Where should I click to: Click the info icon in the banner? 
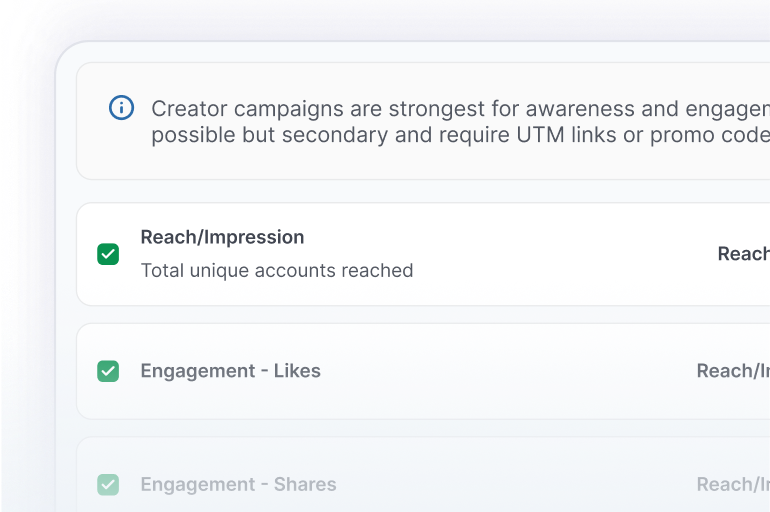(121, 108)
